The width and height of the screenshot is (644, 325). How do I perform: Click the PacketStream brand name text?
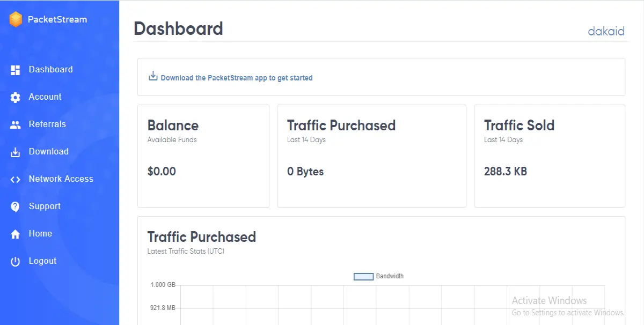coord(57,19)
